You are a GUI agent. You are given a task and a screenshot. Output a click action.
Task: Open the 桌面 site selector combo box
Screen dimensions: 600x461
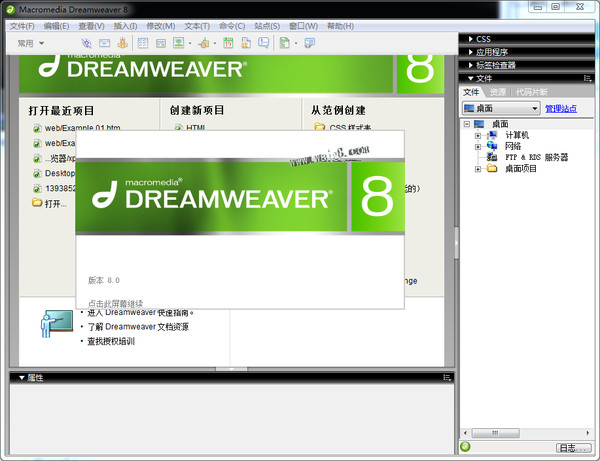[x=501, y=109]
